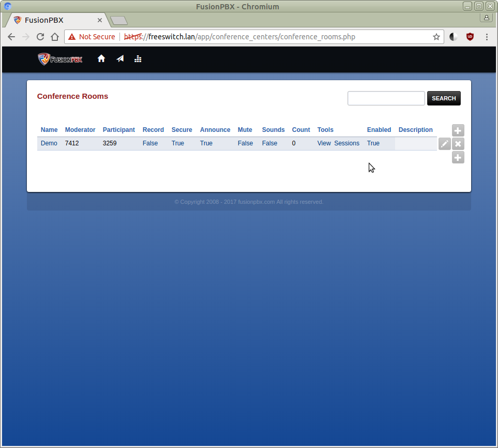The width and height of the screenshot is (498, 448).
Task: Open the View link under Tools
Action: pyautogui.click(x=324, y=143)
